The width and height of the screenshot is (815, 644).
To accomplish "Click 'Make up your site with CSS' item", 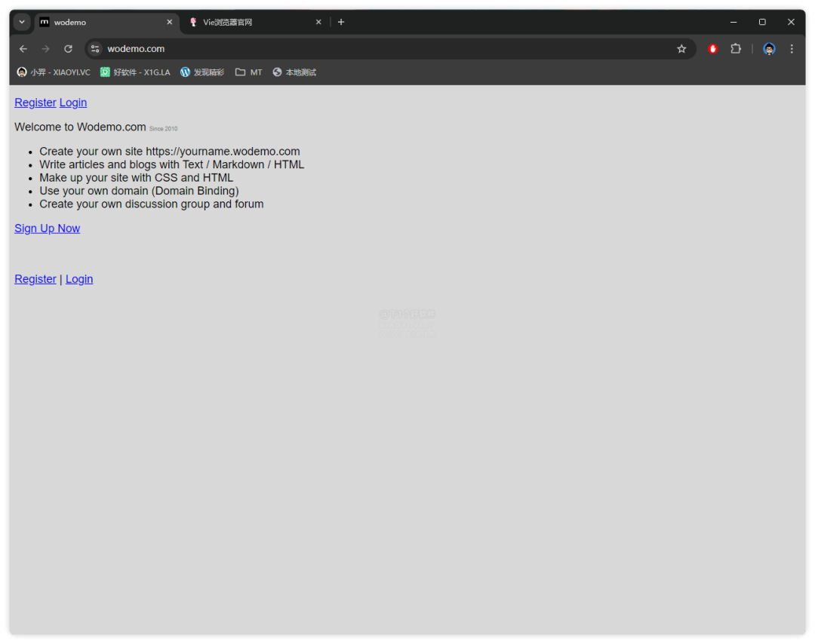I will coord(136,178).
